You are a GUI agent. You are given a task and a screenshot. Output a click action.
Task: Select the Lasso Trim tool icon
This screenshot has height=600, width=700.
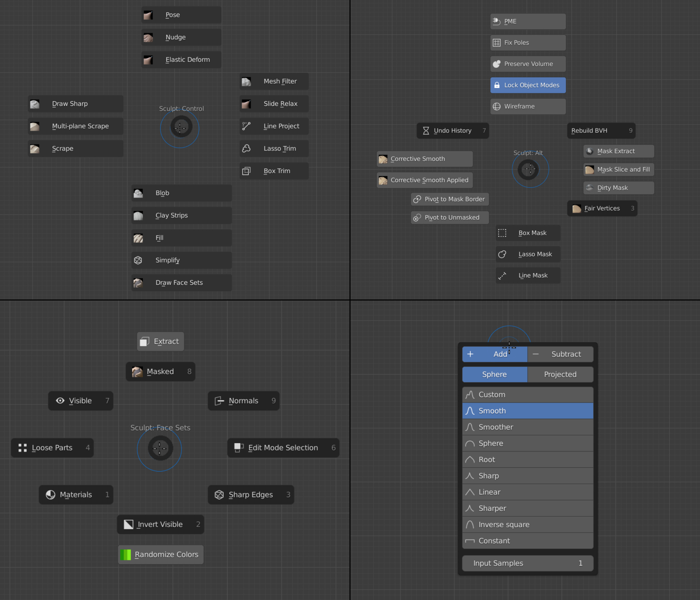pos(246,148)
